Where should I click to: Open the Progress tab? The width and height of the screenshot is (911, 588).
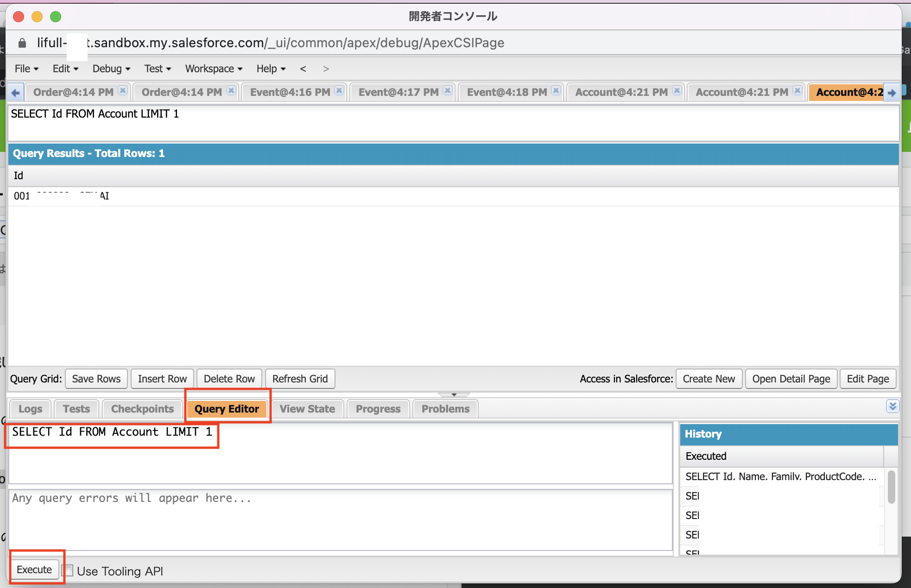click(378, 409)
